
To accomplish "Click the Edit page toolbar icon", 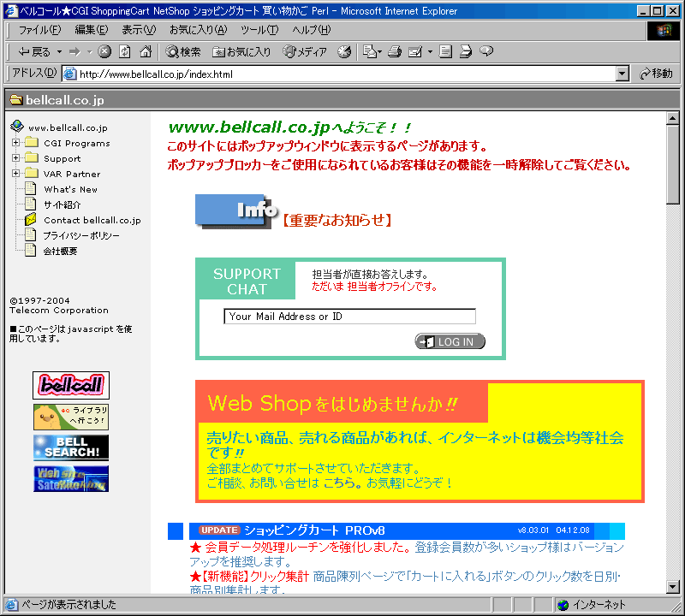I will click(415, 52).
